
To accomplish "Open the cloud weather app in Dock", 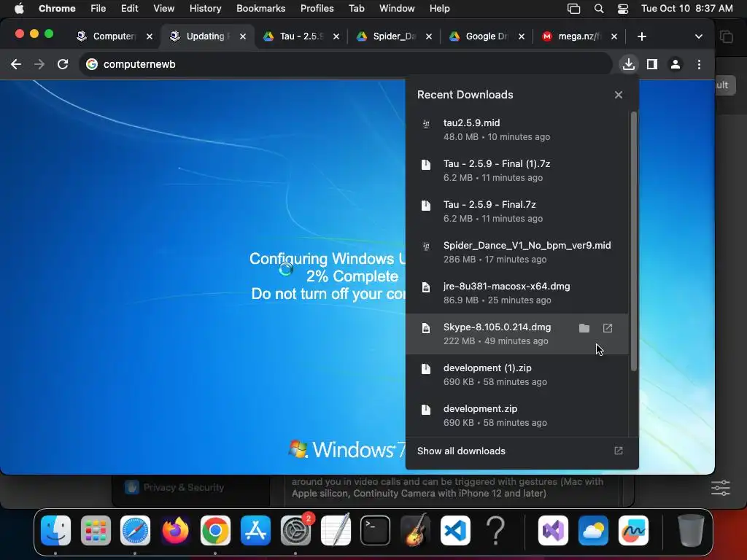I will click(x=593, y=531).
